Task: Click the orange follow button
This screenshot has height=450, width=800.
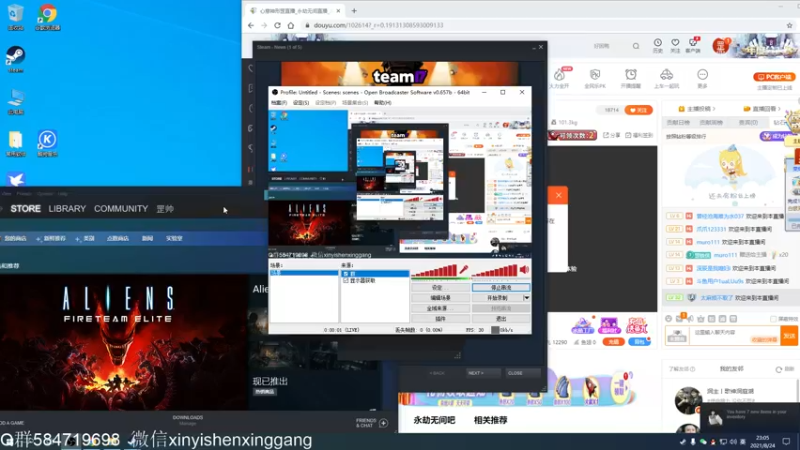Action: (x=638, y=110)
